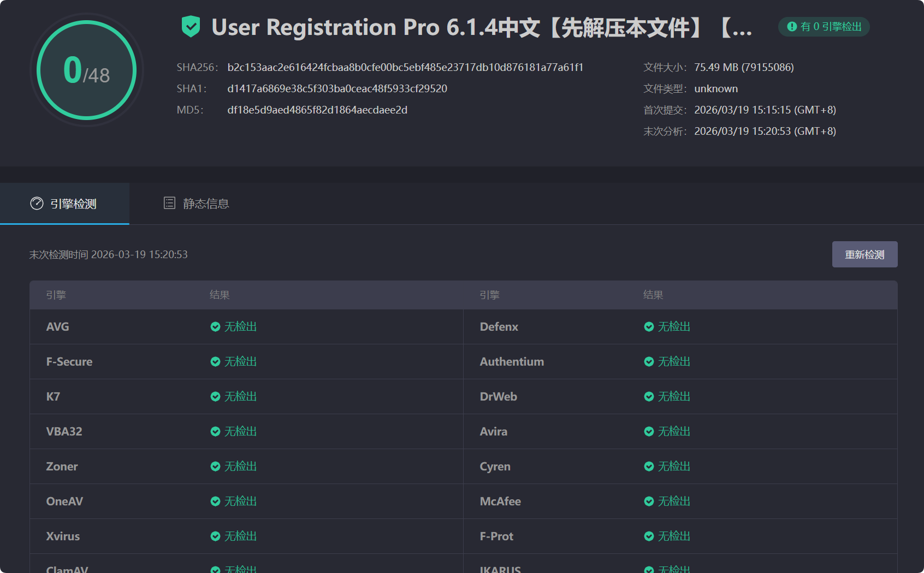Click the green check icon in Defenx row
The width and height of the screenshot is (924, 573).
click(x=649, y=327)
